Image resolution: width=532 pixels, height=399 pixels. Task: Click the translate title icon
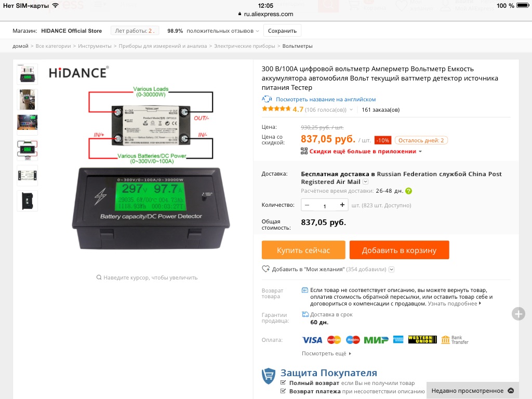click(x=267, y=99)
